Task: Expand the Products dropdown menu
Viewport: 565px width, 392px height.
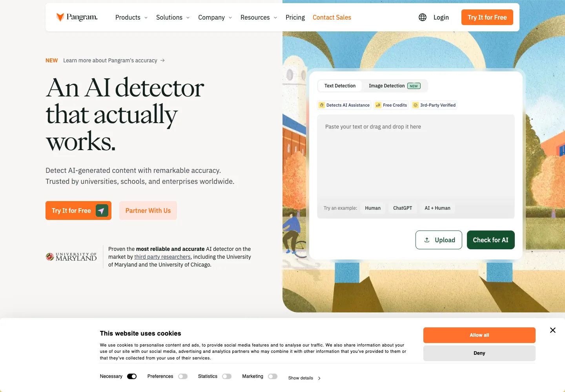Action: 131,17
